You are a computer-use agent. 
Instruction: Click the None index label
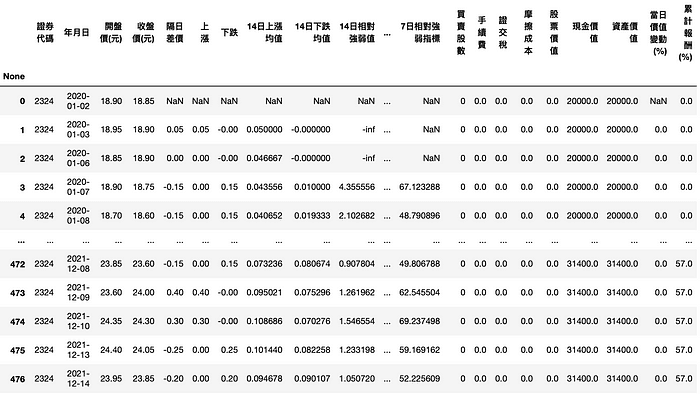(x=14, y=76)
